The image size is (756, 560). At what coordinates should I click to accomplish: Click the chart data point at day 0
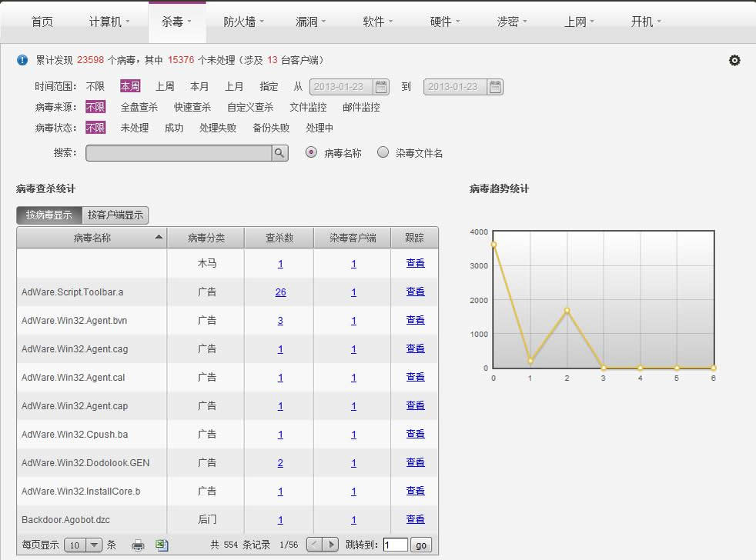coord(493,245)
